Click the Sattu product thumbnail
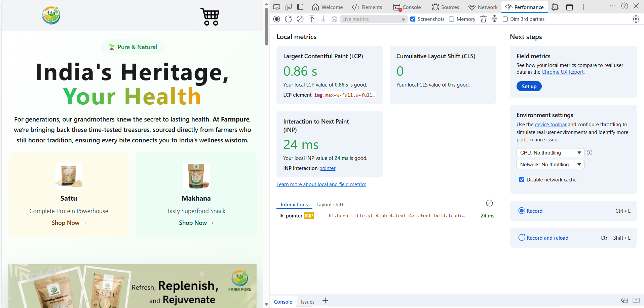The image size is (644, 308). (69, 176)
